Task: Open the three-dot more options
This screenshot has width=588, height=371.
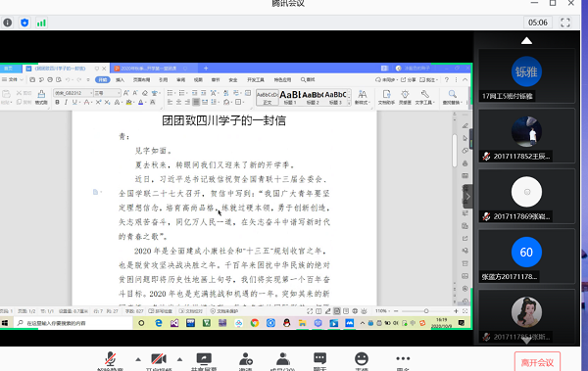Action: (x=403, y=358)
